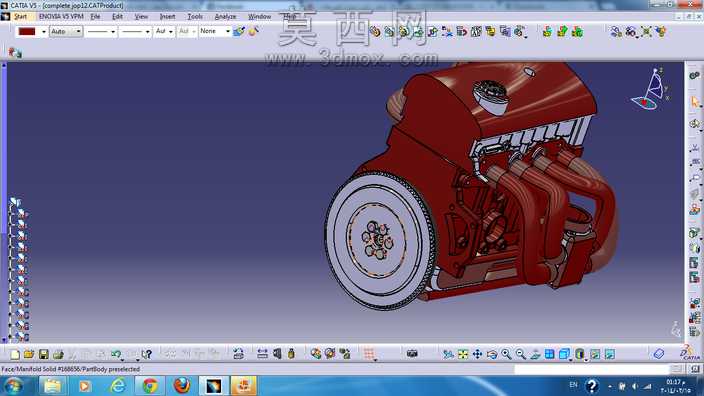704x396 pixels.
Task: Open the Tools menu
Action: coord(195,17)
